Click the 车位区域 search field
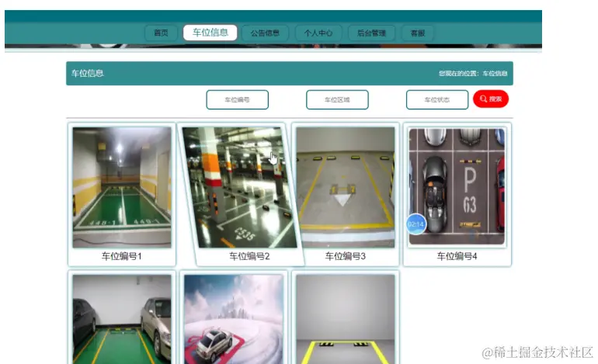The width and height of the screenshot is (598, 364). coord(337,100)
